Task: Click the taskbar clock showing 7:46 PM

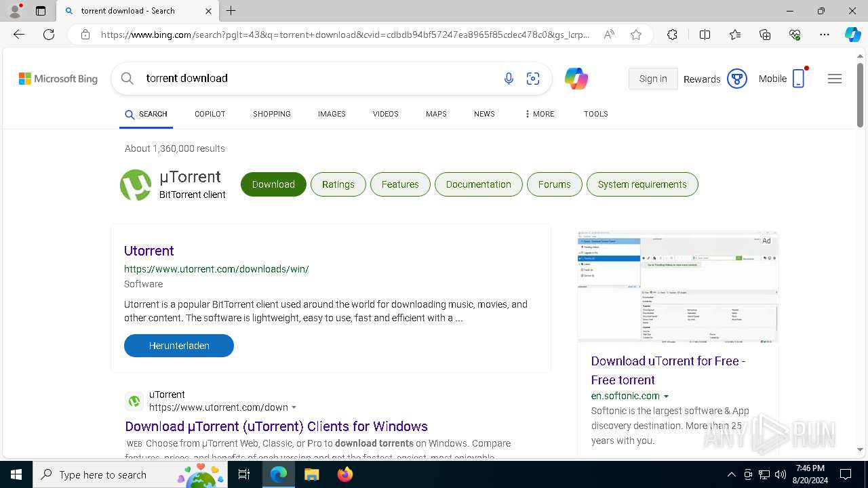Action: click(810, 474)
